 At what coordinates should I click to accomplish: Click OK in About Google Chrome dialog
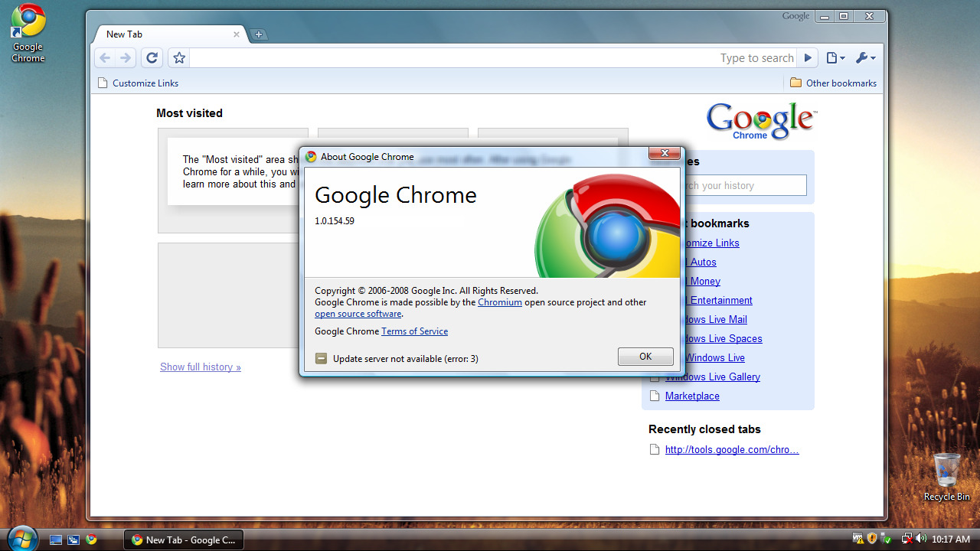coord(645,357)
